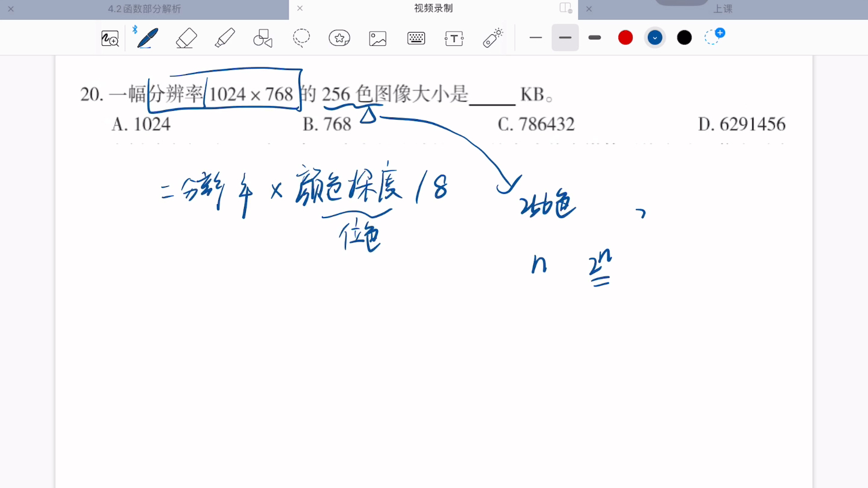The height and width of the screenshot is (488, 868).
Task: Switch to the 上课 tab
Action: pyautogui.click(x=723, y=9)
